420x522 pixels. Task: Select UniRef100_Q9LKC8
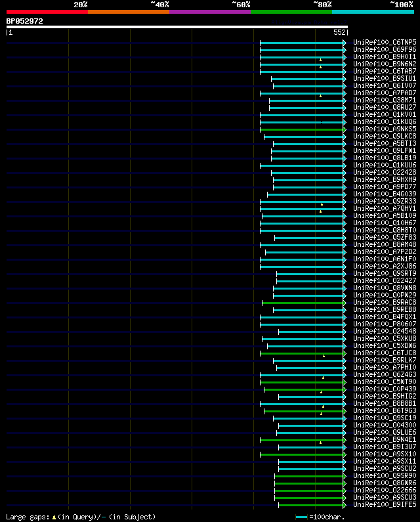(385, 136)
